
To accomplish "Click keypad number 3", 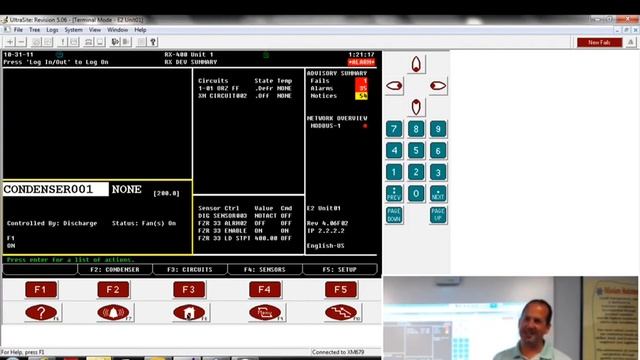I will click(438, 172).
